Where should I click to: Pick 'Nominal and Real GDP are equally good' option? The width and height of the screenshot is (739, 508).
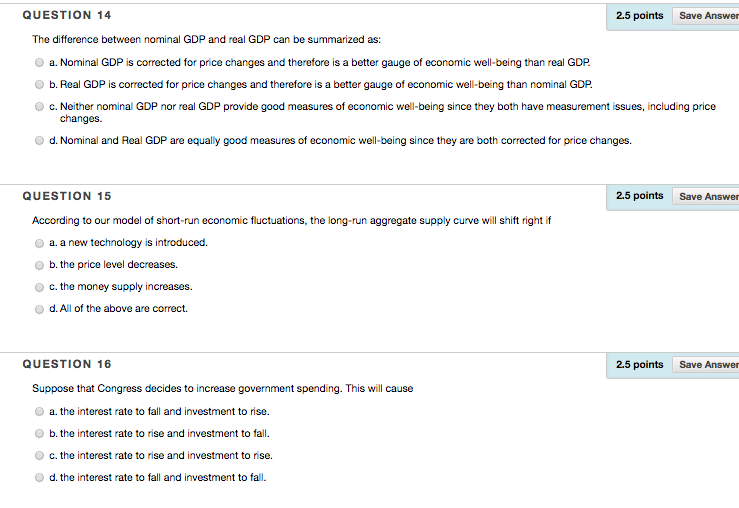click(39, 141)
